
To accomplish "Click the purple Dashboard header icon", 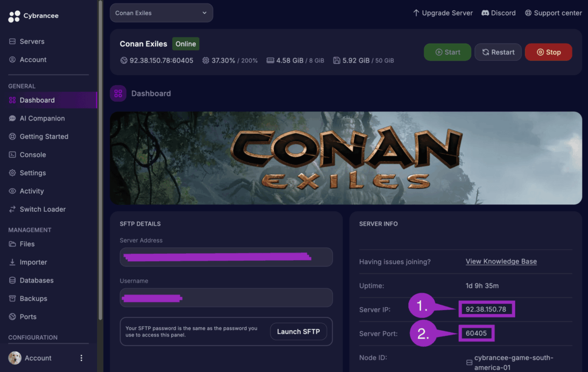I will pos(118,94).
